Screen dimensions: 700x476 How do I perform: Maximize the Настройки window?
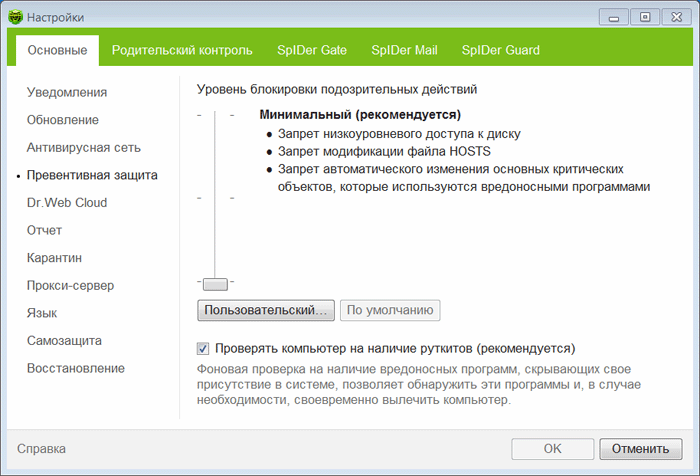[x=645, y=17]
